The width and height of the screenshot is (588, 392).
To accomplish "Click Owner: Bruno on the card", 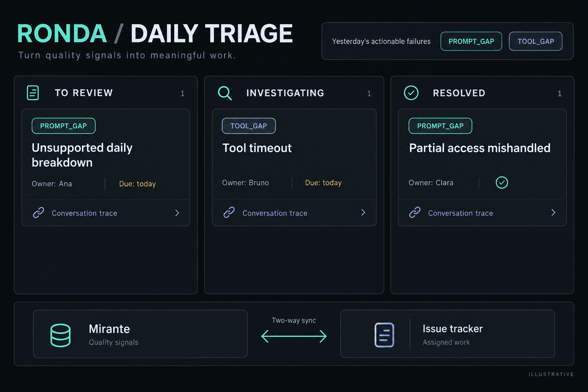I will point(245,183).
